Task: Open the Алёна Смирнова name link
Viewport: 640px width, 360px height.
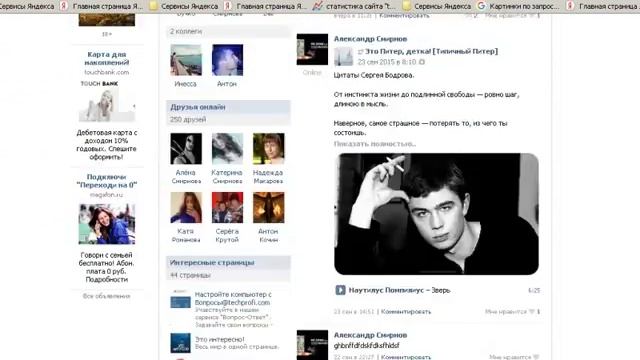Action: [x=186, y=176]
